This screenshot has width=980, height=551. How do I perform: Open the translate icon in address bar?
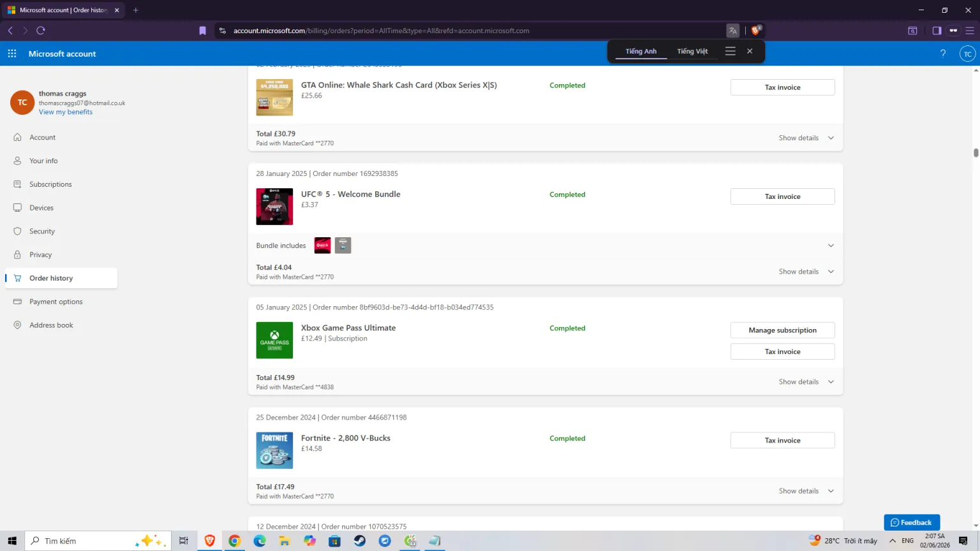tap(732, 31)
